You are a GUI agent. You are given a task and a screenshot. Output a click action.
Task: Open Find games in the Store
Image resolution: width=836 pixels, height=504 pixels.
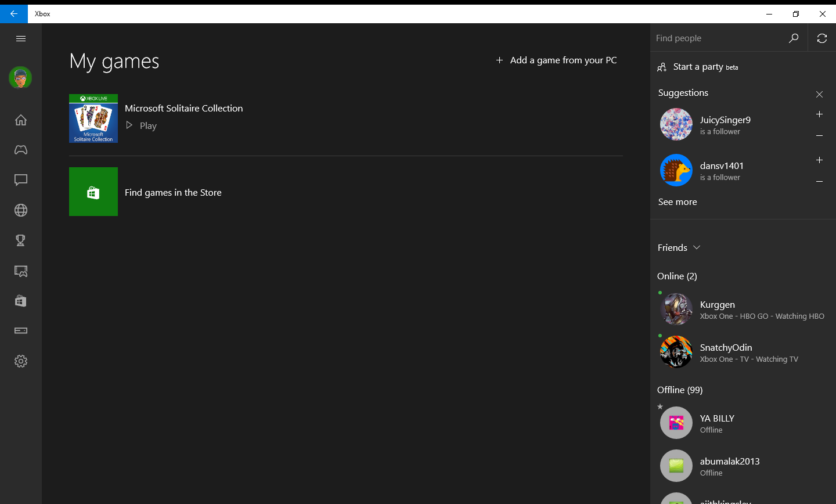(x=173, y=193)
